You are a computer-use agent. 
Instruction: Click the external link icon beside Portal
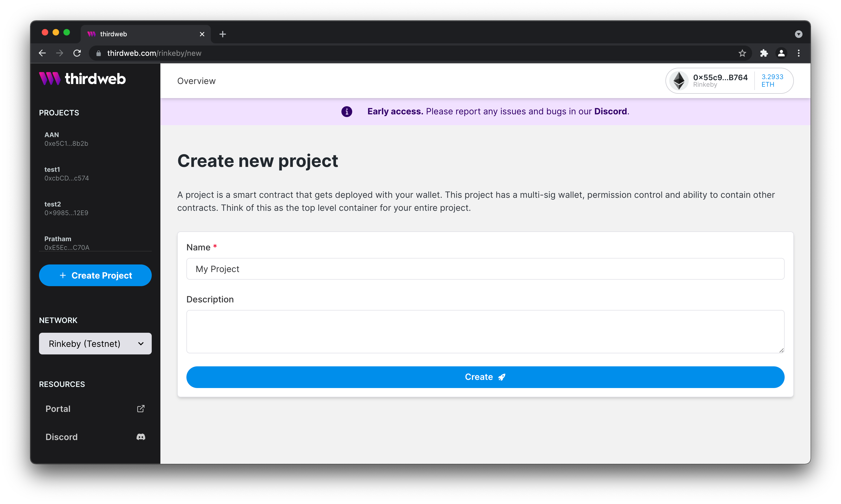[141, 409]
